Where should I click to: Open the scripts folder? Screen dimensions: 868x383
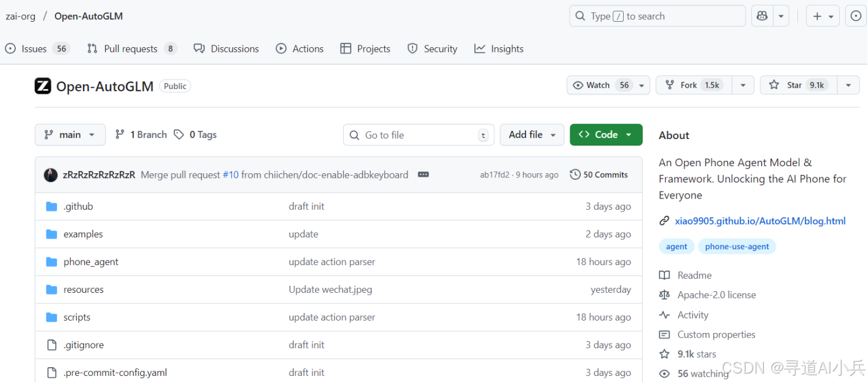coord(77,317)
